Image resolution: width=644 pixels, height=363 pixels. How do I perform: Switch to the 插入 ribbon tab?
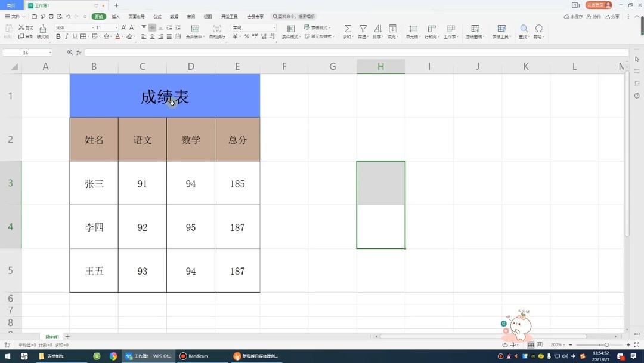[x=117, y=16]
